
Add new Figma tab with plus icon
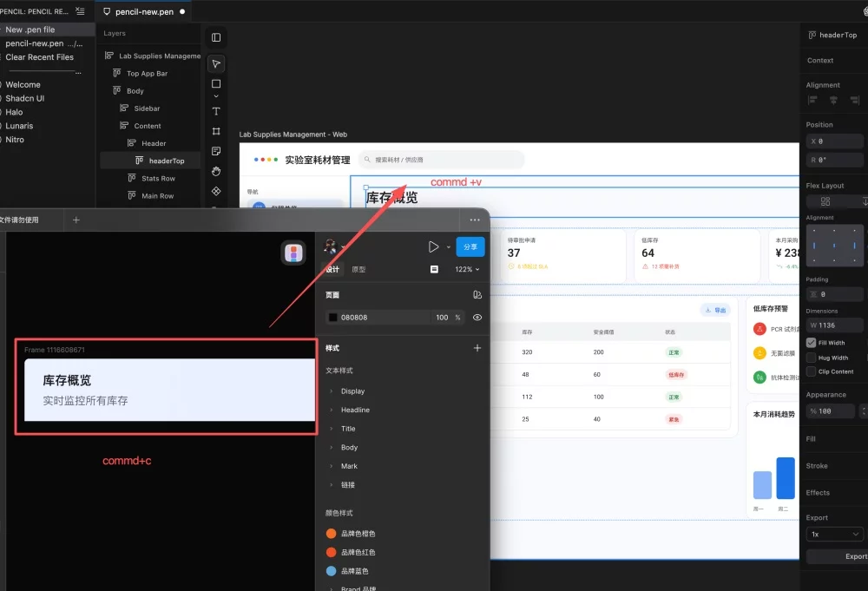[x=76, y=220]
